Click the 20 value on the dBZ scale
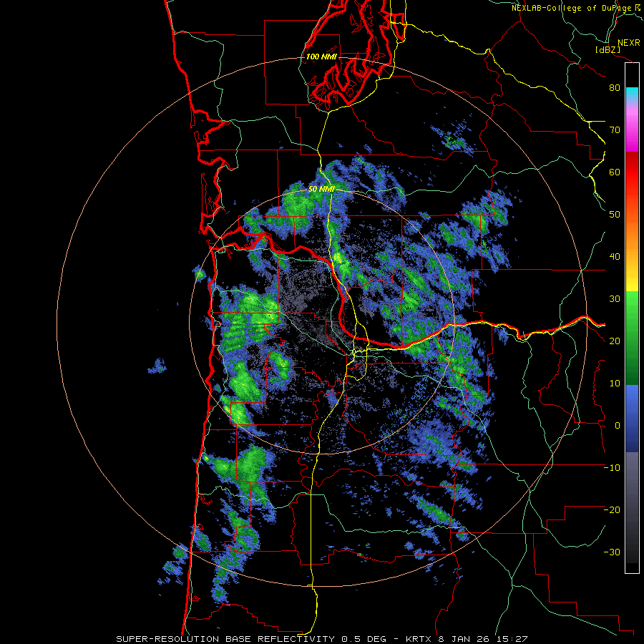The image size is (644, 644). pos(615,341)
